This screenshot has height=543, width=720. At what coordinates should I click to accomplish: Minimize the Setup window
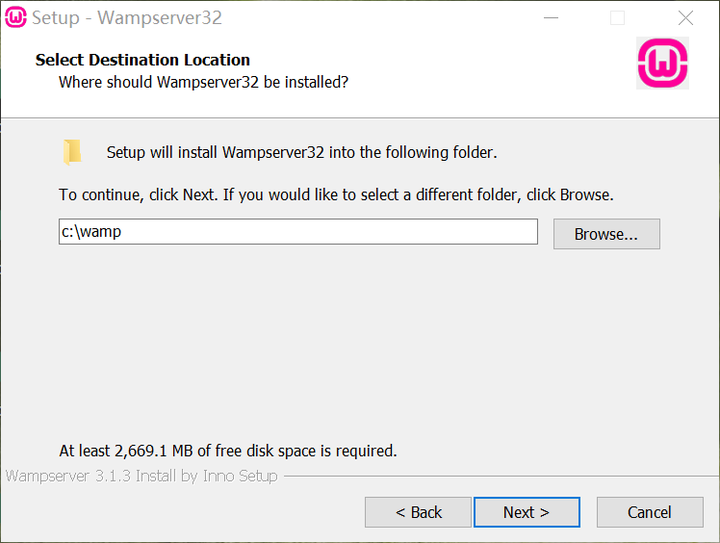click(551, 18)
